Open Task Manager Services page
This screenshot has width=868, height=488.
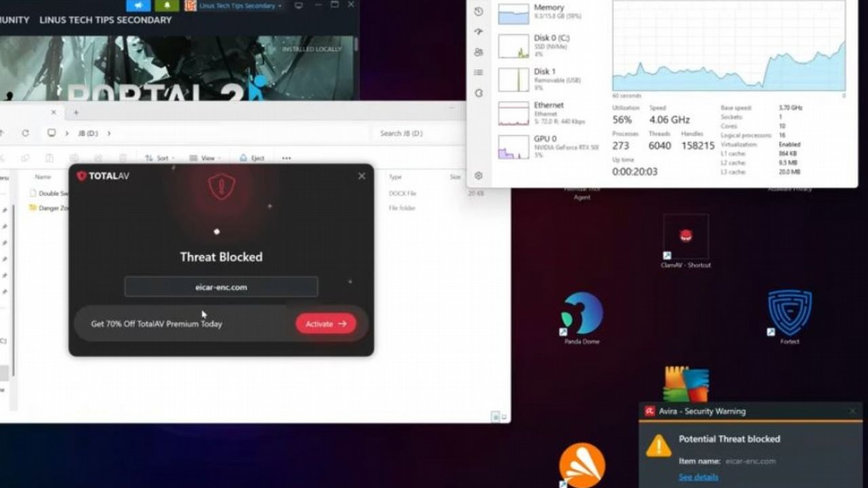coord(479,93)
